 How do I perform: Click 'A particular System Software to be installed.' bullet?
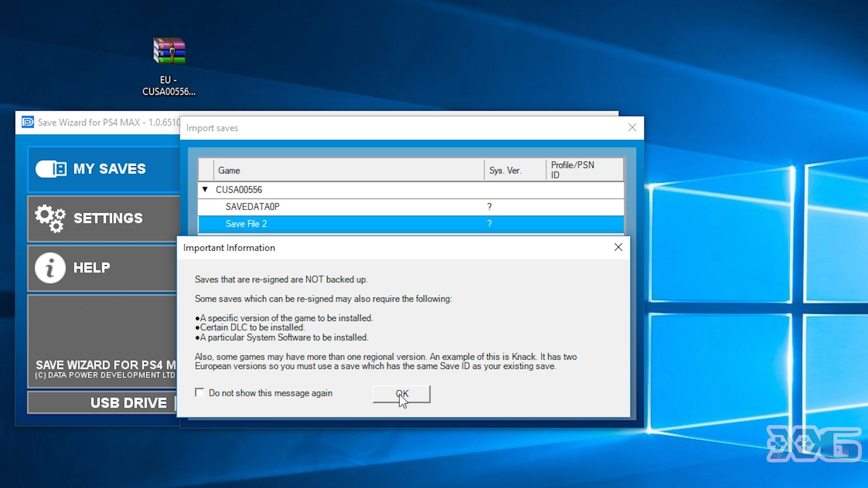click(281, 337)
